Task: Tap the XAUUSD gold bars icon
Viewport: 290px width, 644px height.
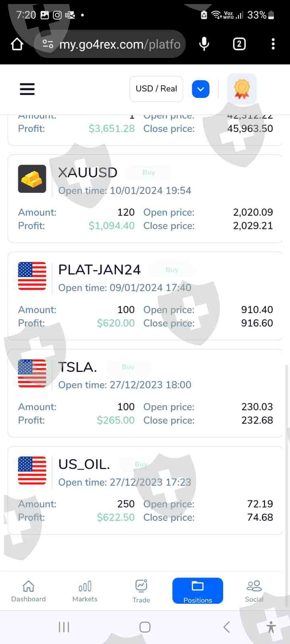Action: (32, 179)
